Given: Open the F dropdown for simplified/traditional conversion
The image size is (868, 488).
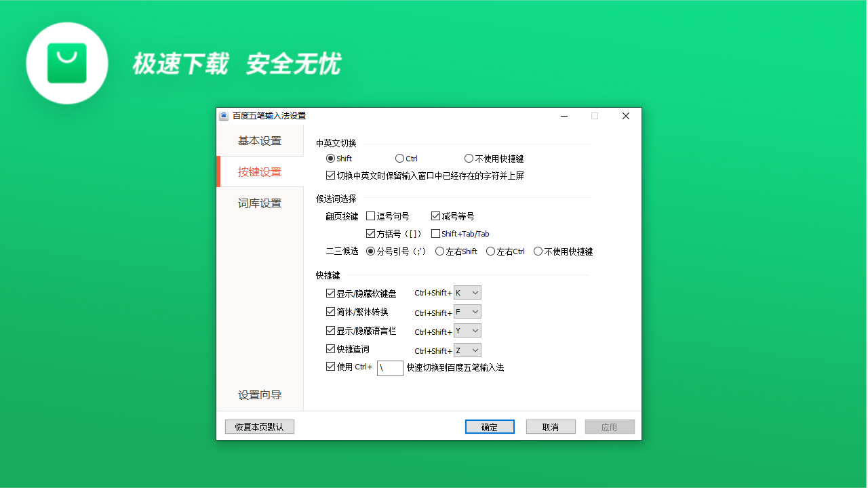Looking at the screenshot, I should tap(467, 312).
